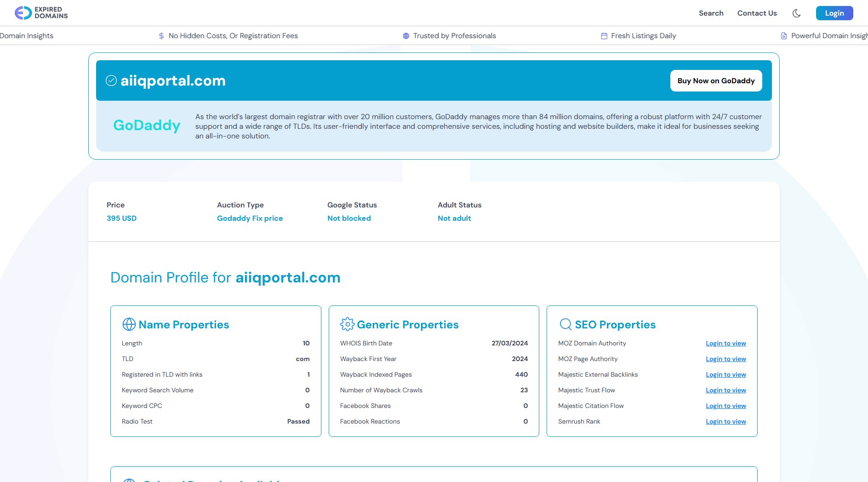
Task: Toggle dark mode with the moon icon
Action: pos(796,13)
